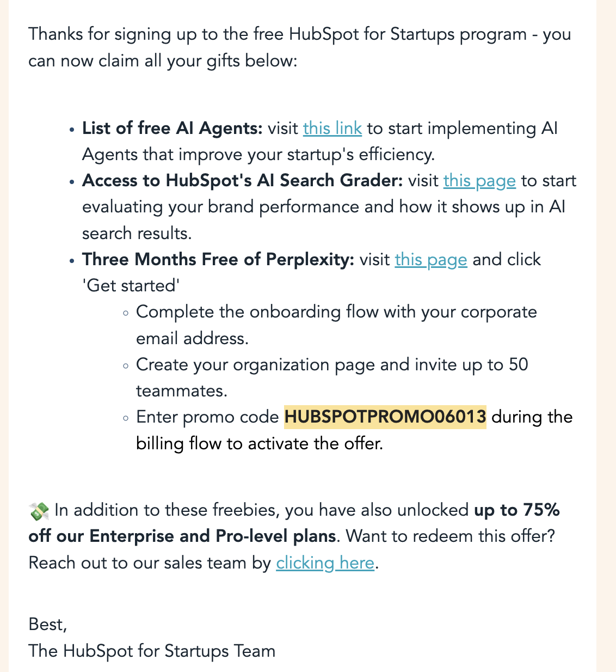This screenshot has height=672, width=616.
Task: Click the 'Complete the onboarding flow' sub-bullet text
Action: coord(336,312)
